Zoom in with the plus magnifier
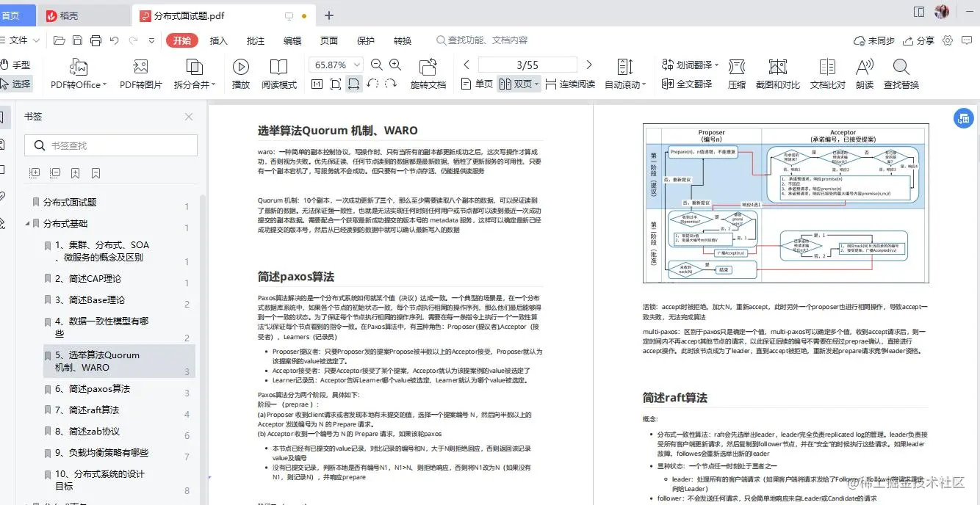This screenshot has height=505, width=980. (x=395, y=65)
